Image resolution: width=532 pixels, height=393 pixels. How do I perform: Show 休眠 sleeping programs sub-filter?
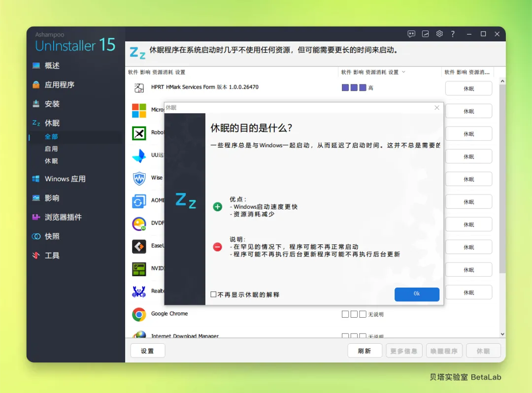click(x=51, y=161)
